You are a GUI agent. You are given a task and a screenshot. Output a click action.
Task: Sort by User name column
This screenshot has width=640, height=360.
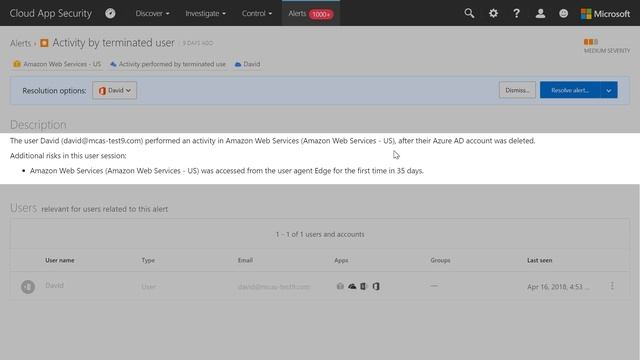(x=60, y=260)
